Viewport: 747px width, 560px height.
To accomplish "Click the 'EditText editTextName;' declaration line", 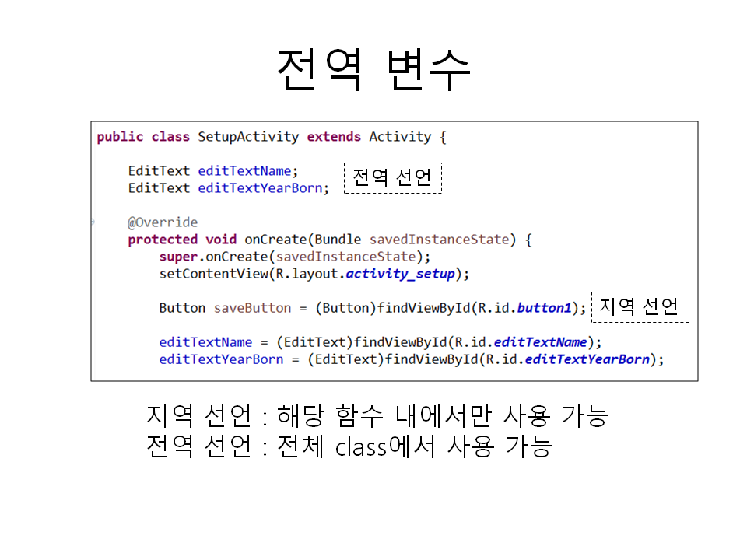I will coord(213,170).
